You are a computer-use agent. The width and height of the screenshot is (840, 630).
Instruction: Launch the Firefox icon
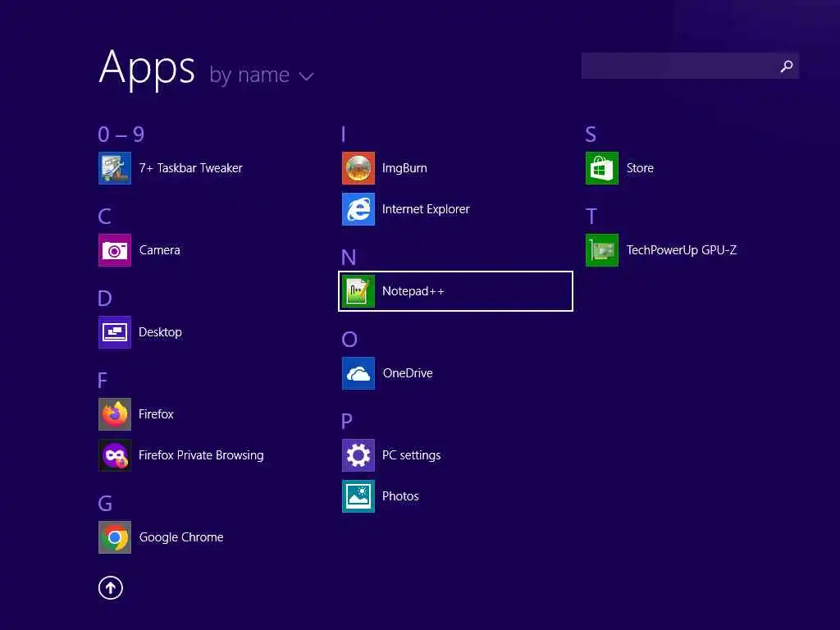pos(115,414)
